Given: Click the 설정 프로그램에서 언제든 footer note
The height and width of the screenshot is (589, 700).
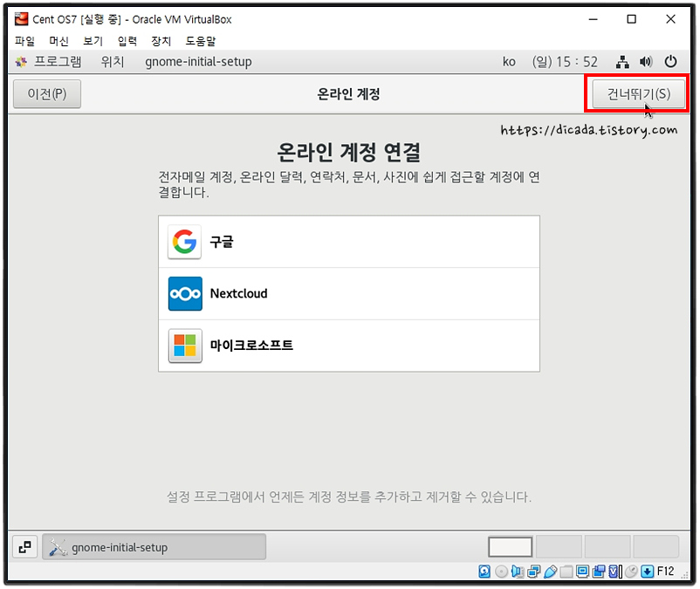Looking at the screenshot, I should click(349, 497).
